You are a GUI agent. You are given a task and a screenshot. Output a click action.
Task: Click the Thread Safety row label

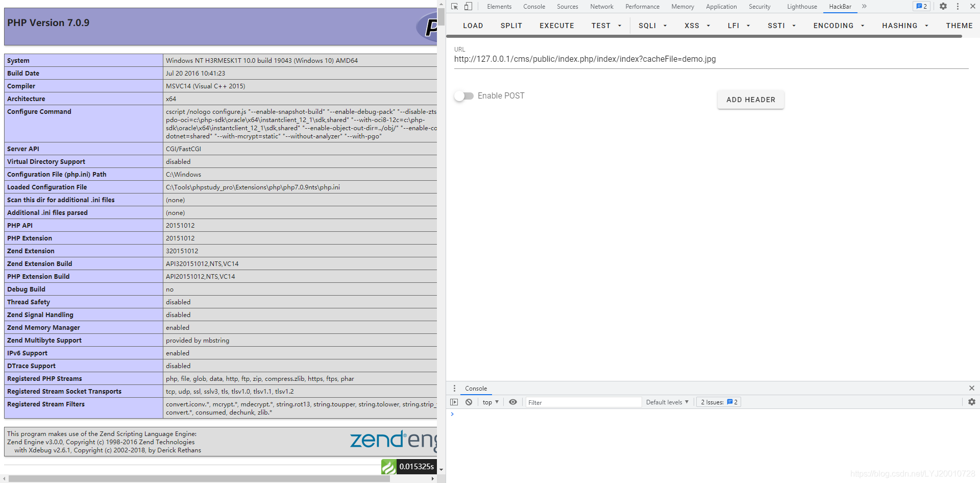point(29,302)
